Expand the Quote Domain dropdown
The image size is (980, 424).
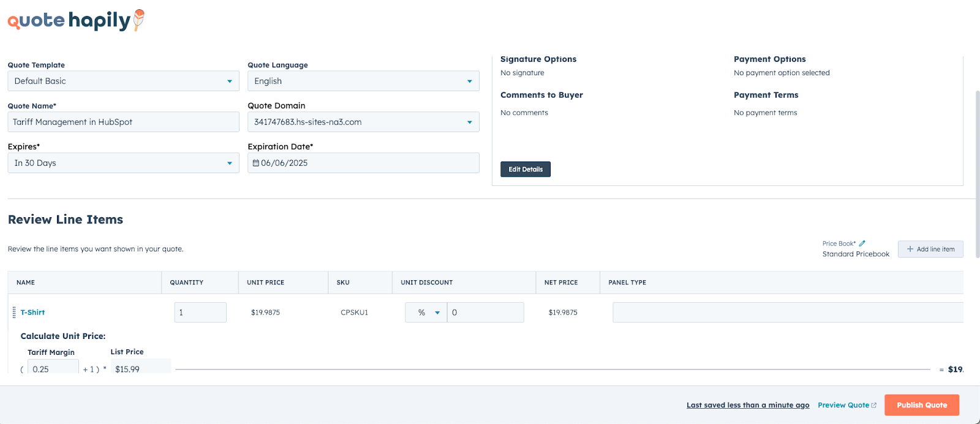click(363, 122)
